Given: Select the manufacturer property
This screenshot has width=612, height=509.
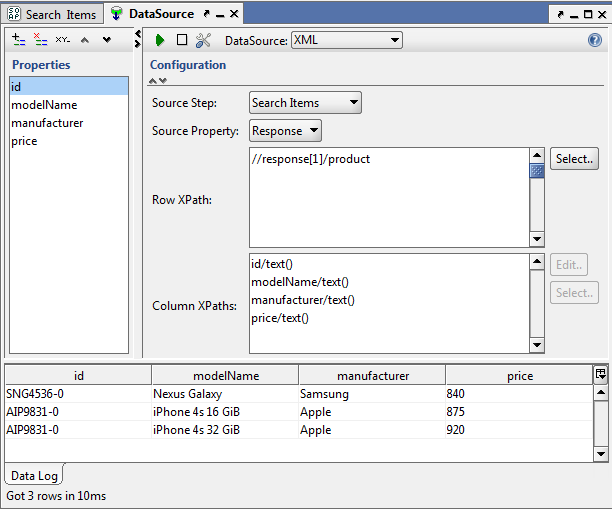Looking at the screenshot, I should click(69, 123).
